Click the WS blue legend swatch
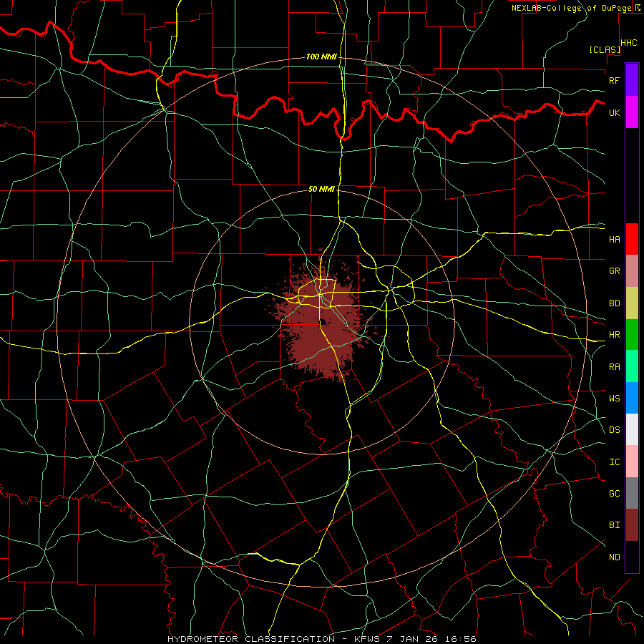Screen dimensions: 644x644 [632, 398]
